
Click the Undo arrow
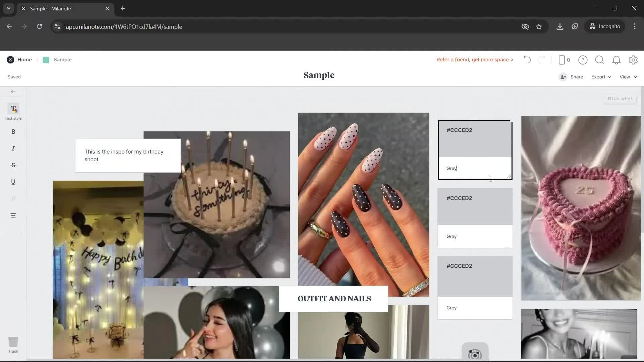click(527, 60)
